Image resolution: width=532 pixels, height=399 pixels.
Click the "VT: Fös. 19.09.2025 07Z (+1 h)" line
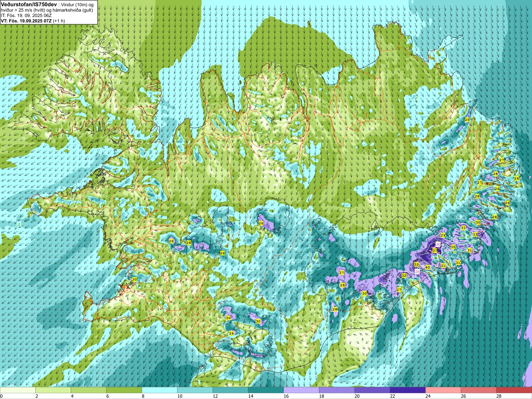pos(33,20)
